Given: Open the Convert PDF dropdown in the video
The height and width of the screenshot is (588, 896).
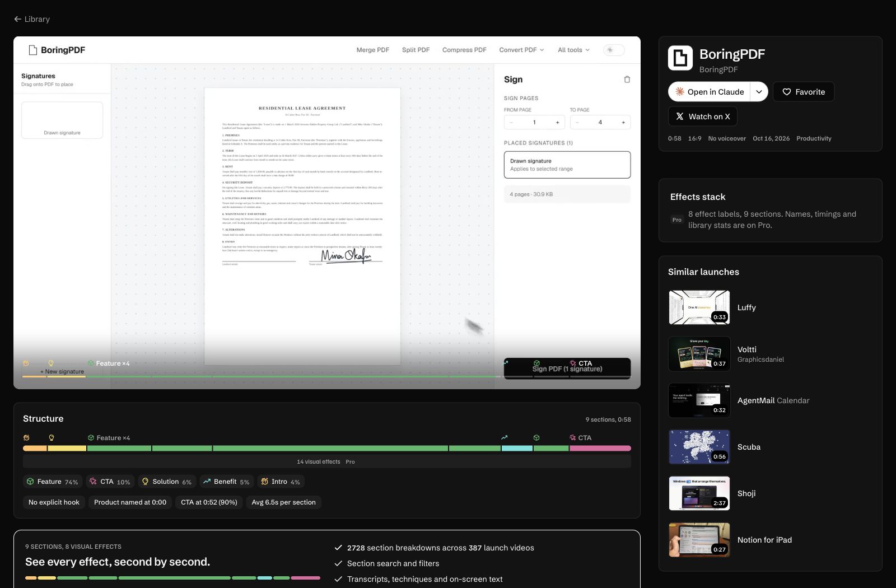Looking at the screenshot, I should point(521,50).
